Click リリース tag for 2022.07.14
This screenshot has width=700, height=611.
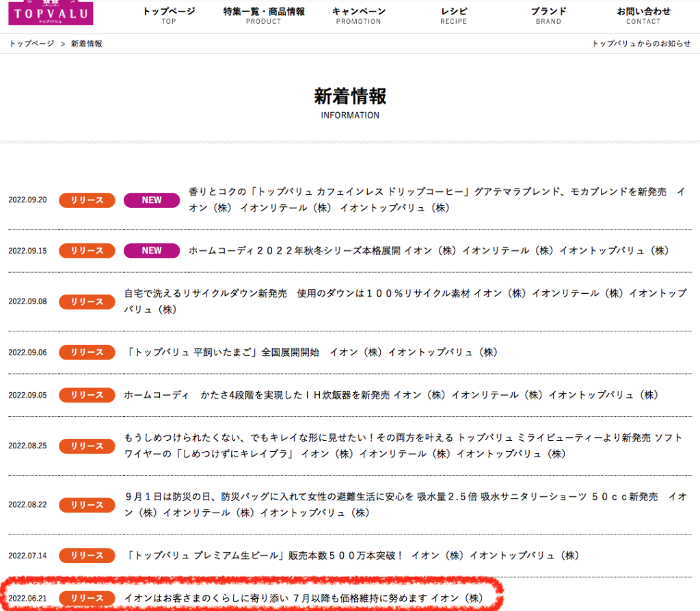(x=87, y=556)
